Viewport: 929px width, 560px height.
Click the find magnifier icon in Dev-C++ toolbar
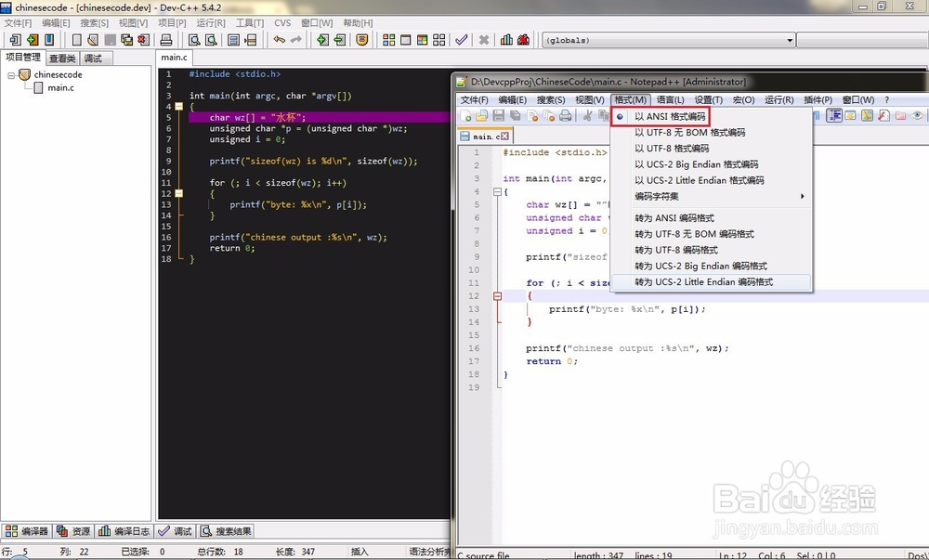[x=194, y=40]
